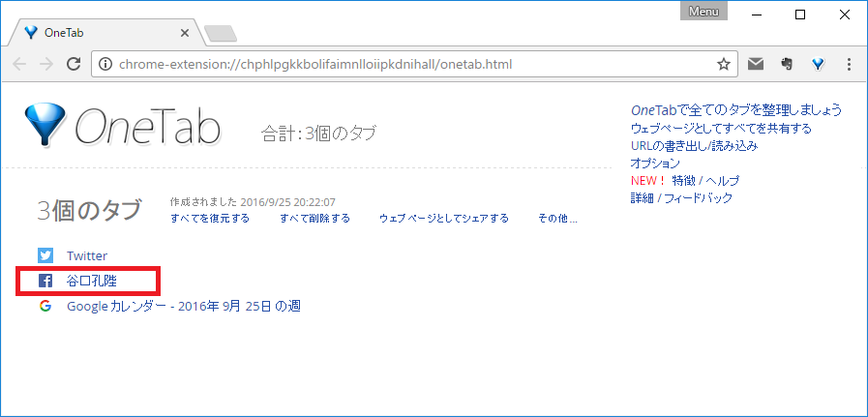Viewport: 868px width, 417px height.
Task: Open the Twitter saved tab link
Action: click(x=87, y=255)
